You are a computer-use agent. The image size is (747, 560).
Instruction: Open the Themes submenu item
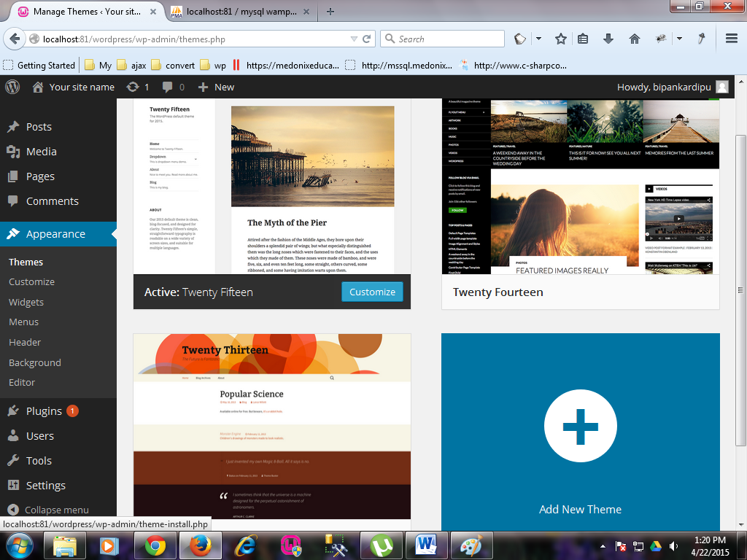point(26,262)
